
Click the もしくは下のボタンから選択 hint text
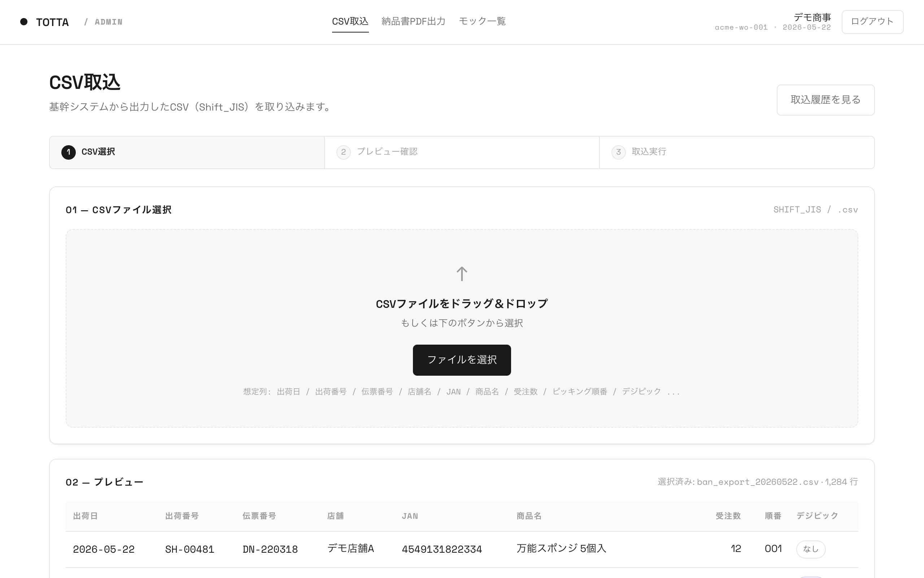coord(462,323)
